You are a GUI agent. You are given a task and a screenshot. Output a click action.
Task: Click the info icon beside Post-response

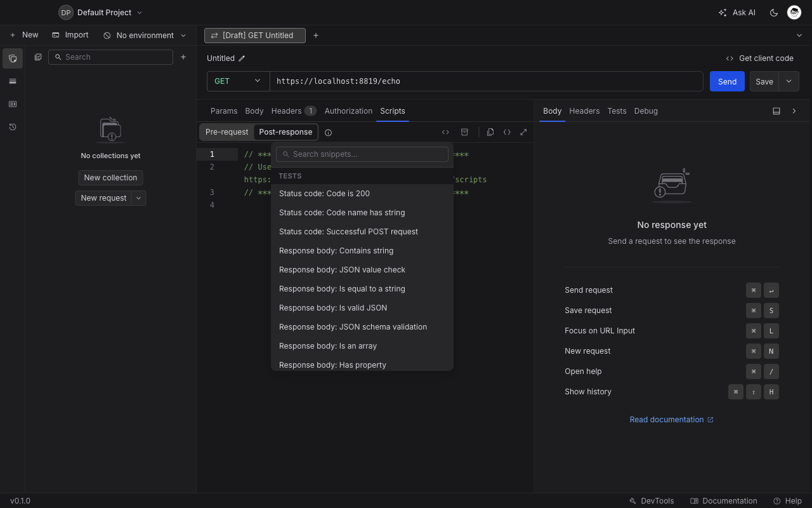click(x=328, y=133)
